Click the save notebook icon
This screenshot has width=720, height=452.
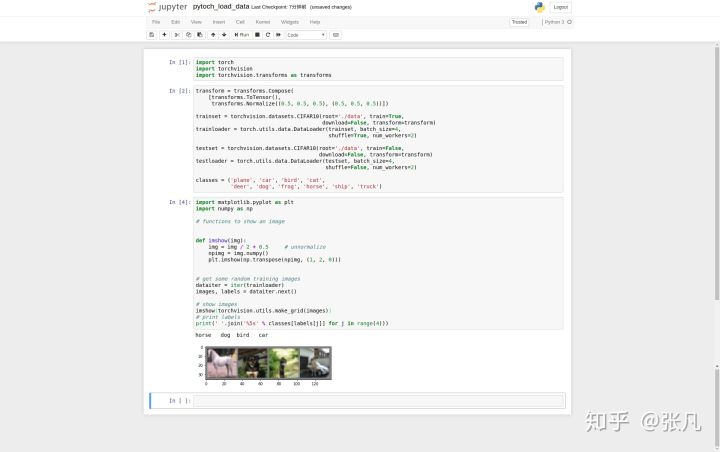coord(152,35)
